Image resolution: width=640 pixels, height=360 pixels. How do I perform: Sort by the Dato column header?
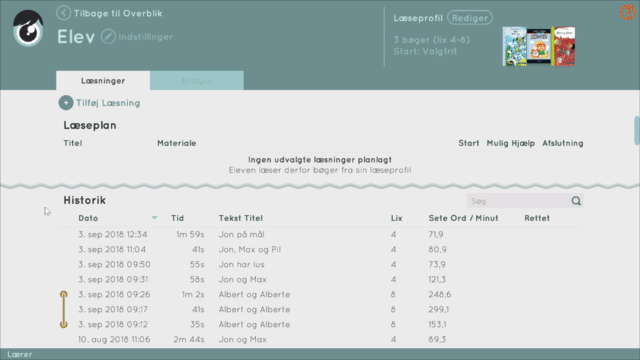(x=88, y=218)
